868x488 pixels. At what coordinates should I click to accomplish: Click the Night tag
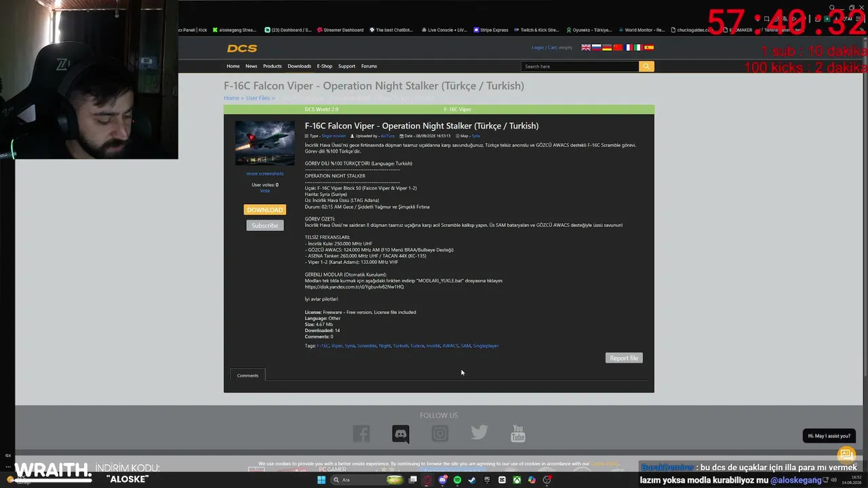(384, 346)
